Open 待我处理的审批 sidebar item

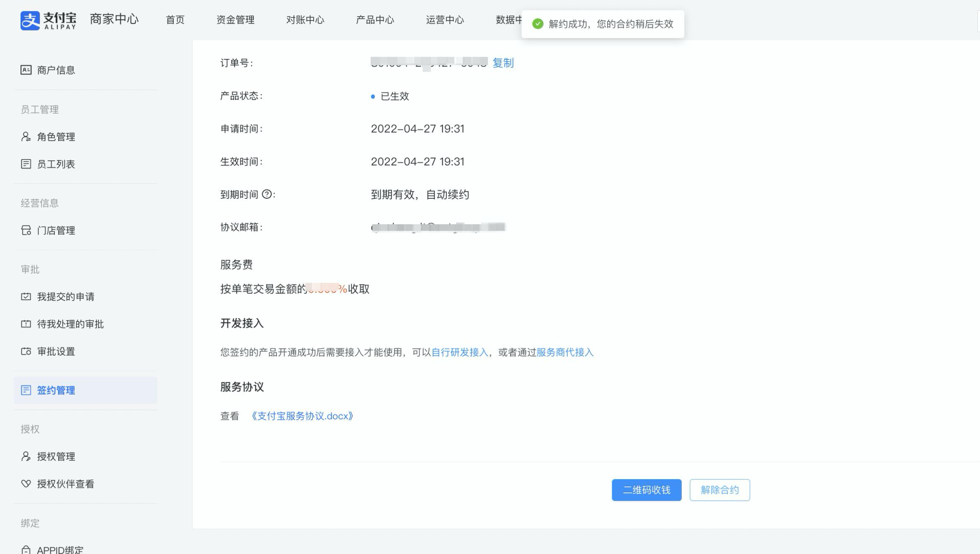pyautogui.click(x=70, y=324)
